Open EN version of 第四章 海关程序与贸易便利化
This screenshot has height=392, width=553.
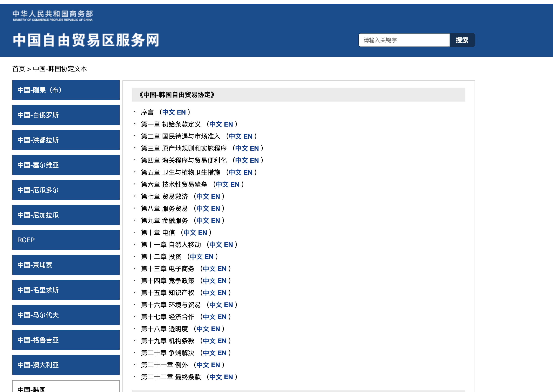(x=255, y=161)
